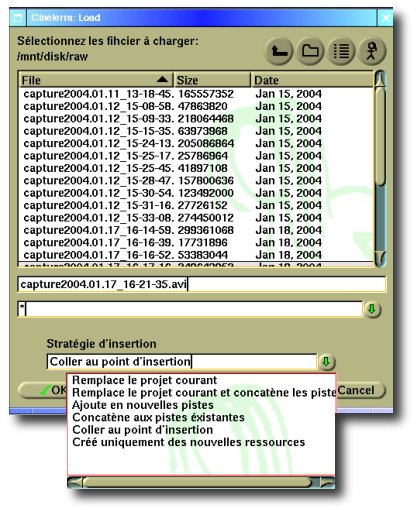Viewport: 416px width, 512px height.
Task: Pick 'Concatène aux pistes éxistantes' option
Action: pyautogui.click(x=158, y=417)
